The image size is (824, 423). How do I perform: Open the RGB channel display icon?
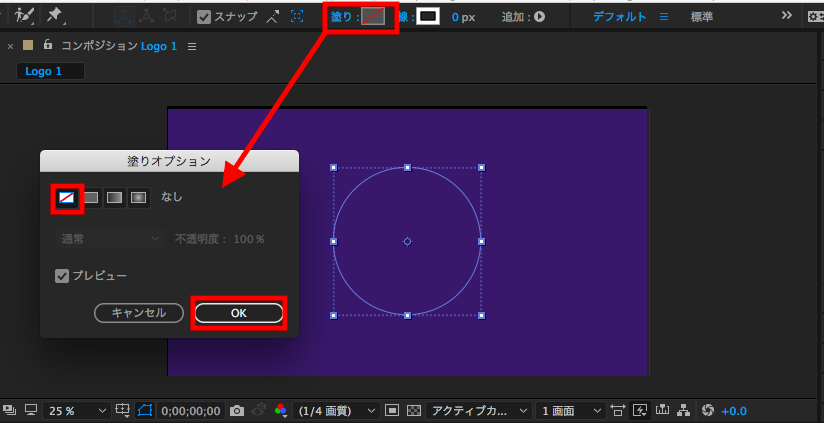click(x=281, y=410)
